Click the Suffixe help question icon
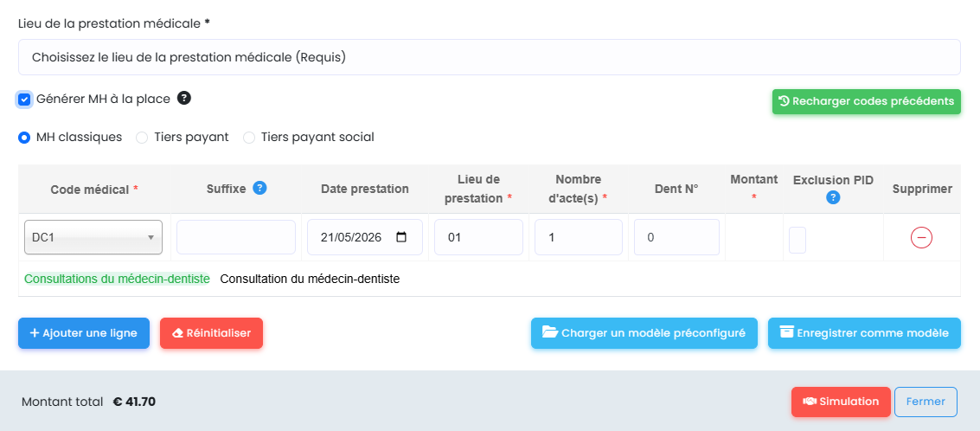The image size is (980, 431). 260,188
